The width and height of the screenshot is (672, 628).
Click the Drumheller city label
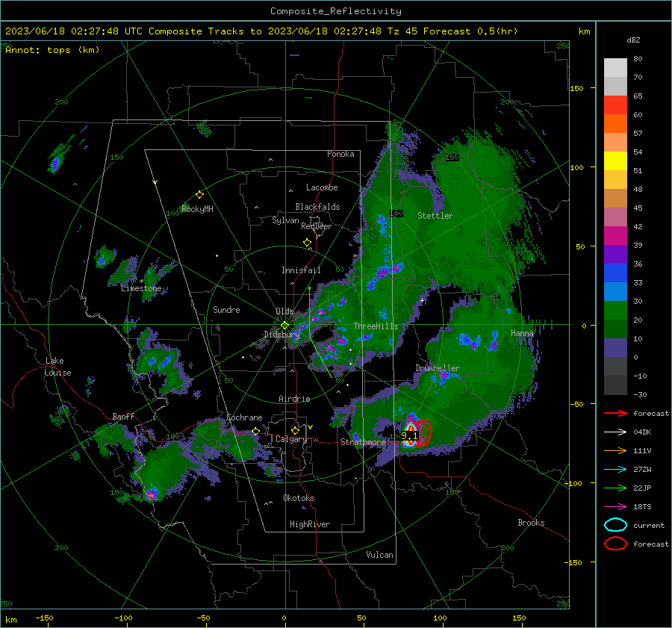(x=437, y=368)
